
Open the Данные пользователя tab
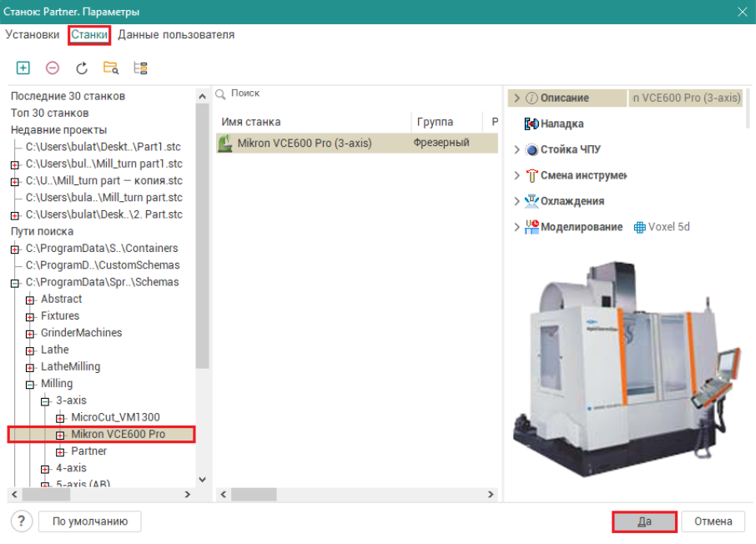(x=176, y=35)
